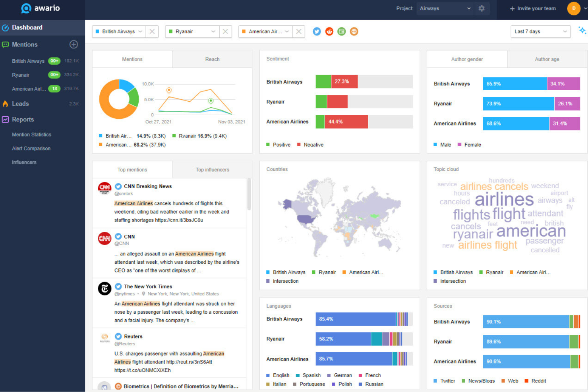Click the CNN Breaking News avatar thumbnail
Image resolution: width=588 pixels, height=392 pixels.
click(x=104, y=189)
